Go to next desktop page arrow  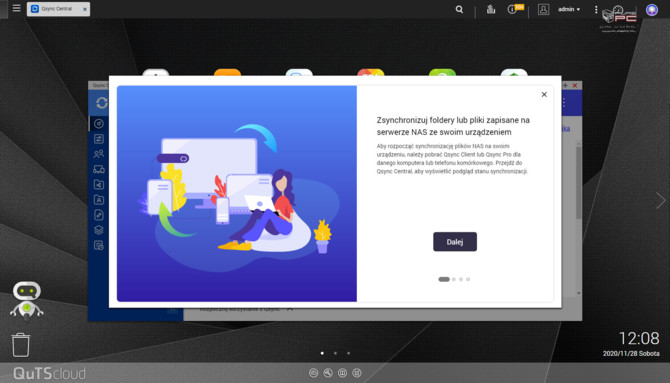661,200
